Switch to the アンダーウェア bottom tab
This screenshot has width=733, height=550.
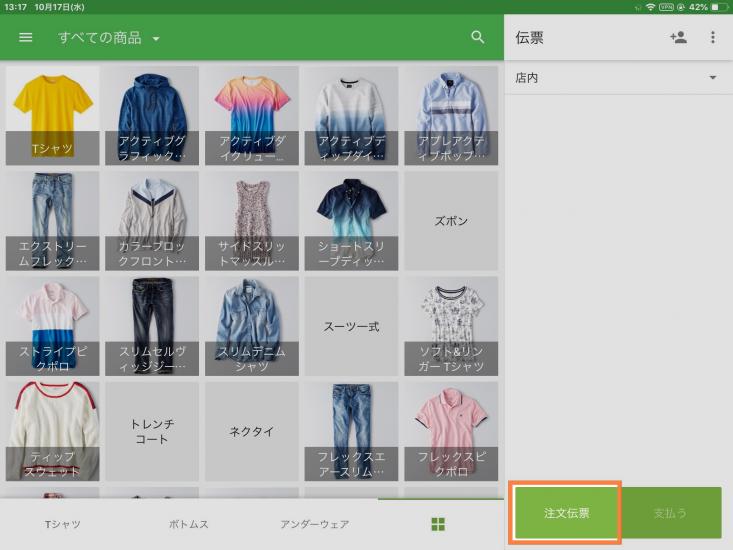tap(315, 524)
